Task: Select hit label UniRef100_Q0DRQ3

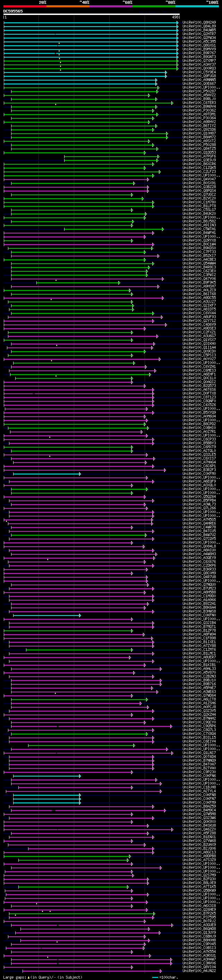Action: coord(199,68)
